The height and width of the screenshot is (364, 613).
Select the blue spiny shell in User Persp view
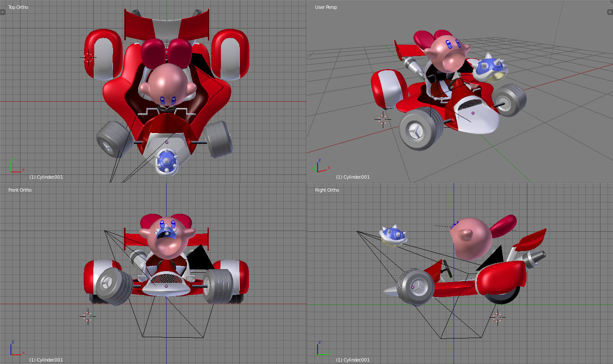coord(490,68)
